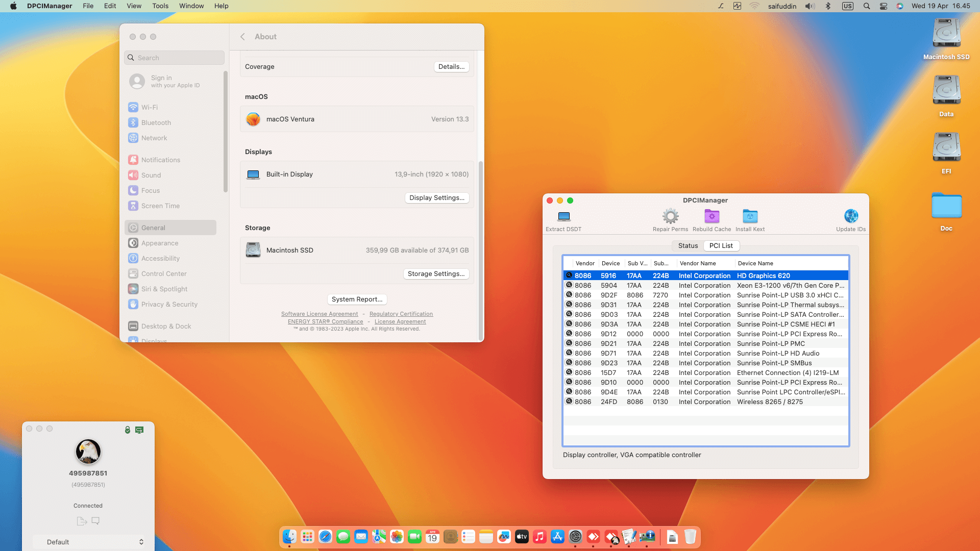Open the Control Center menu bar item
This screenshot has height=551, width=980.
pos(884,6)
